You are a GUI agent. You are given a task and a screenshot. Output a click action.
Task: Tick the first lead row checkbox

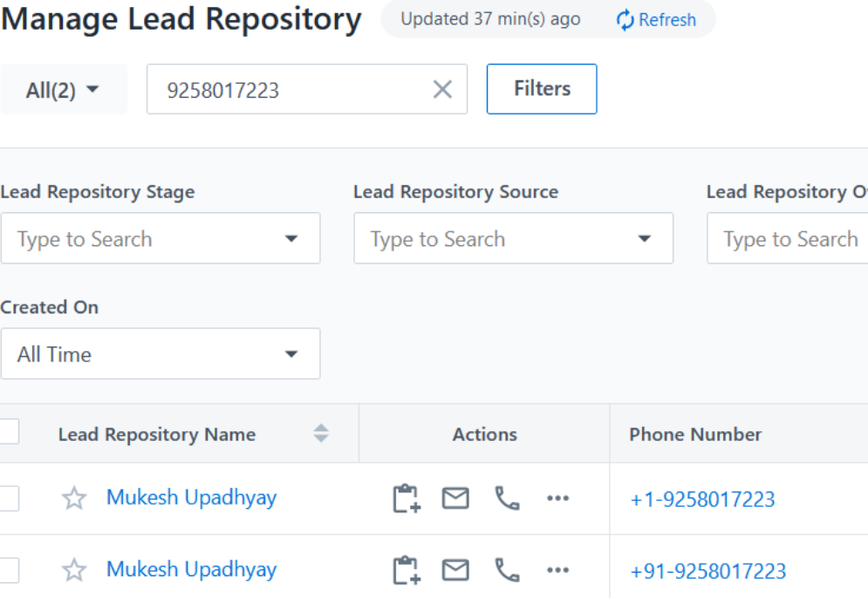pos(9,498)
